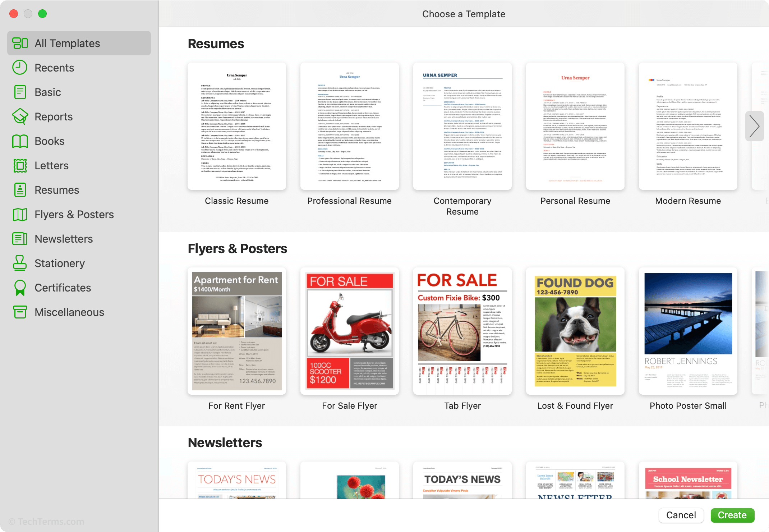
Task: Select the Stationery sidebar icon
Action: pos(20,263)
